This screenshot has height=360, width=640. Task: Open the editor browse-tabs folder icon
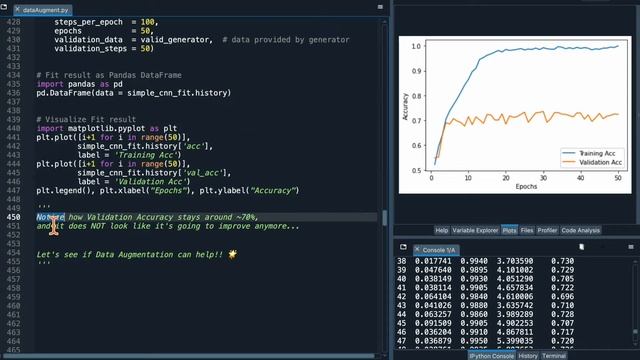[x=4, y=7]
